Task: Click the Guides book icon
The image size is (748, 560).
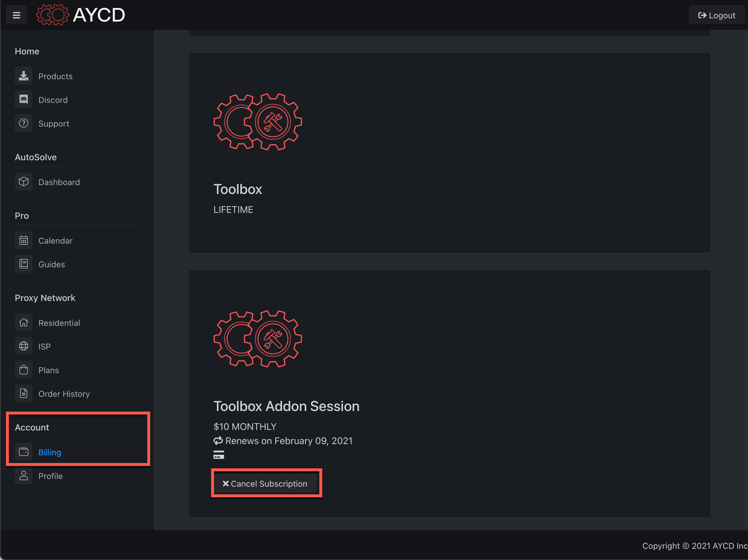Action: [x=24, y=264]
